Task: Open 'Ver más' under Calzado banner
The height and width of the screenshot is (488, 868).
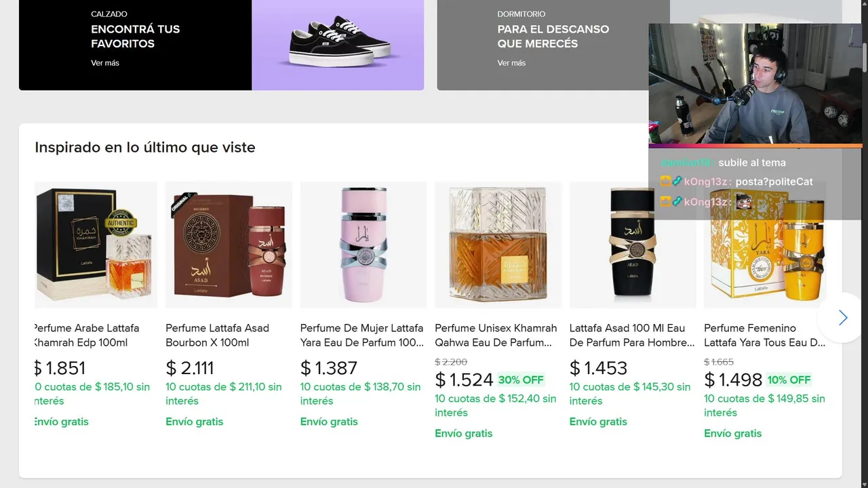Action: (x=105, y=63)
